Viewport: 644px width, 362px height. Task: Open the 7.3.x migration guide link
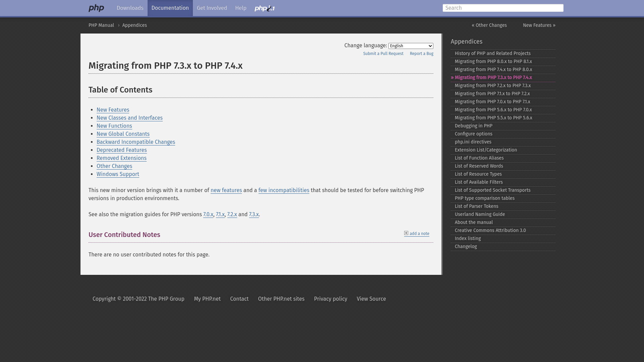[x=254, y=215]
